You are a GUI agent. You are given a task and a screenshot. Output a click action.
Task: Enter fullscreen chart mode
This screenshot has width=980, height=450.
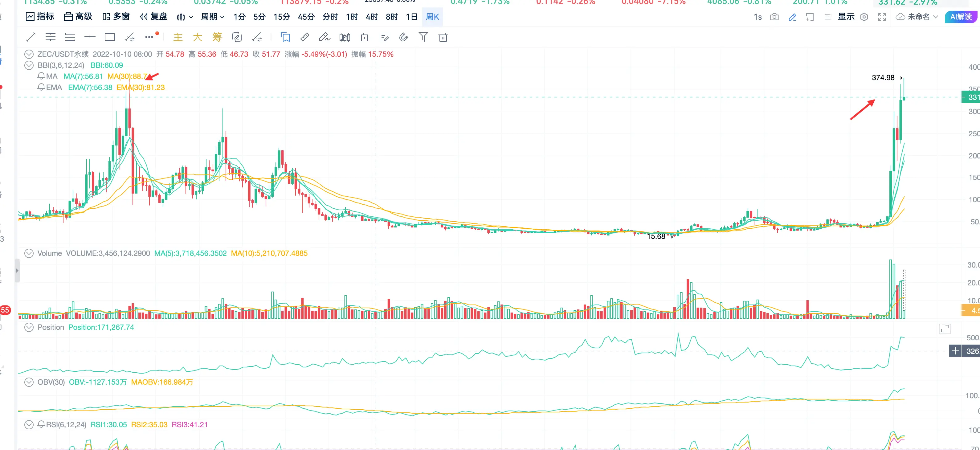click(x=882, y=17)
